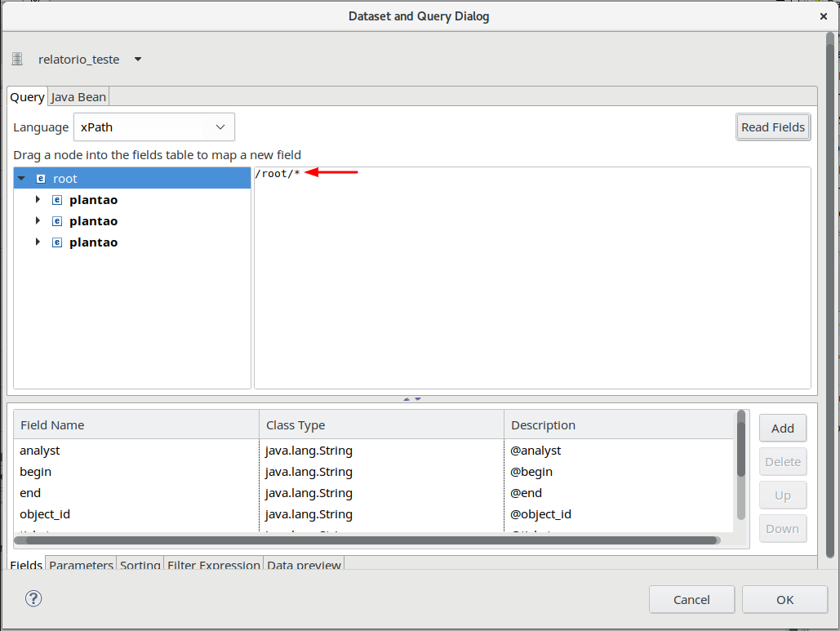Image resolution: width=840 pixels, height=631 pixels.
Task: Click the third plantao element icon
Action: point(57,242)
